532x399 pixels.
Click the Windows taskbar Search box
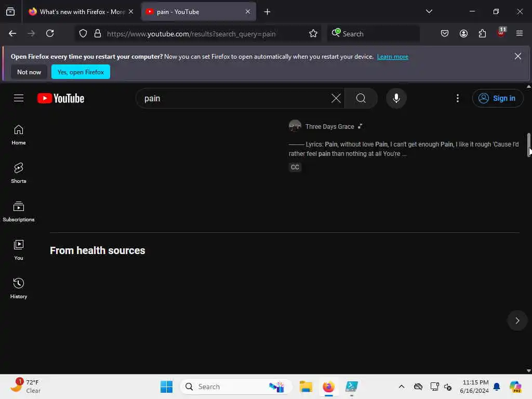(x=236, y=387)
